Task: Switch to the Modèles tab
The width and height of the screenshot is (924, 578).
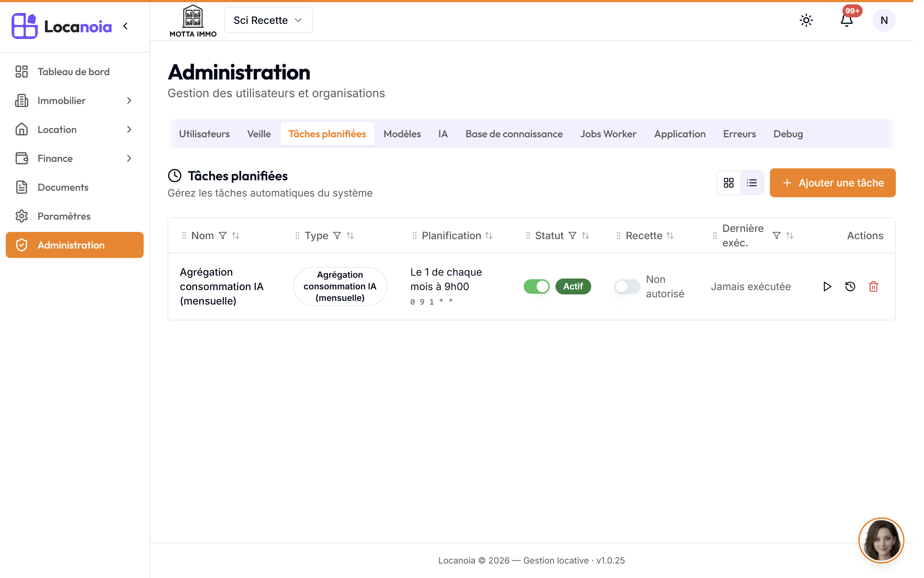Action: 402,134
